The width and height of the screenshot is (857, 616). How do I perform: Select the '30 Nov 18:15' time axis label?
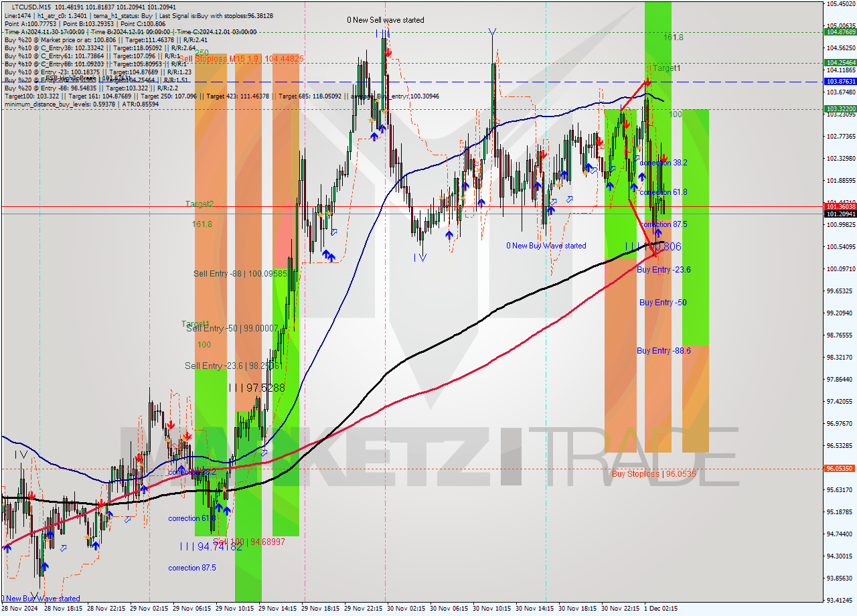click(578, 609)
